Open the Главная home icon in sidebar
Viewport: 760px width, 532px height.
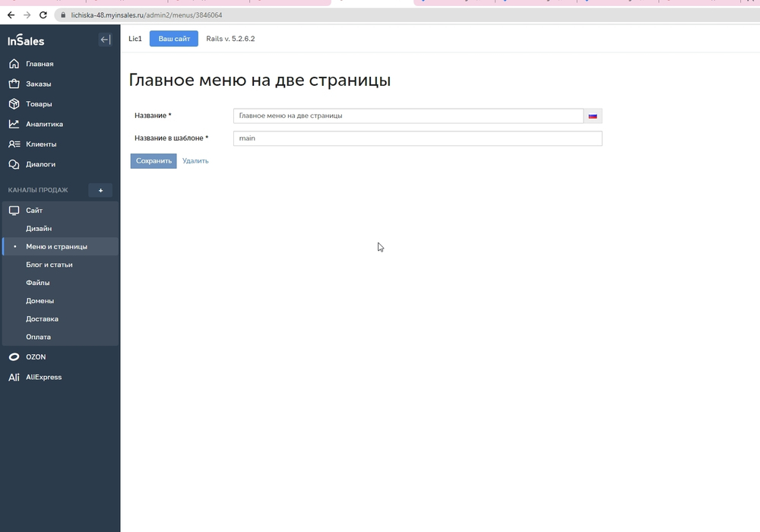[14, 64]
